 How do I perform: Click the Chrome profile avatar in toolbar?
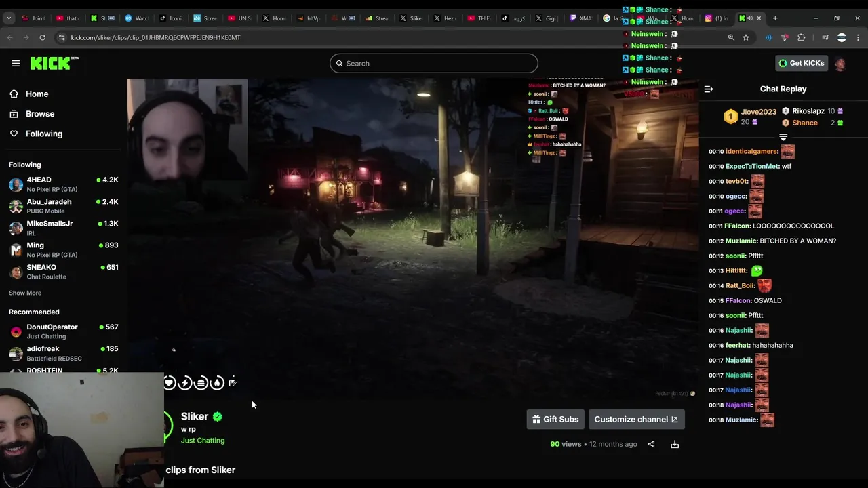[842, 37]
